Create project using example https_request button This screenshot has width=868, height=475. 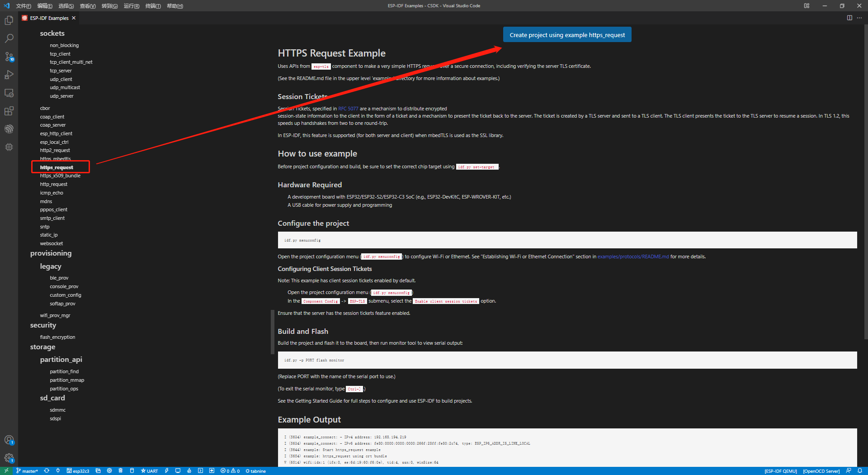coord(567,35)
